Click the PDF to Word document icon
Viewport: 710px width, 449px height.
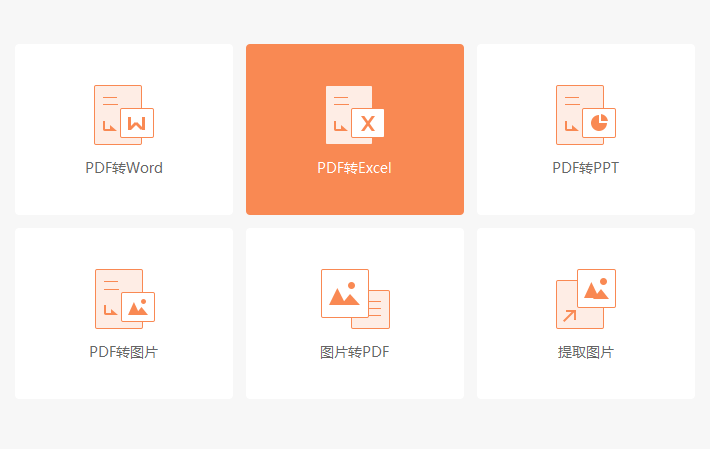click(x=124, y=115)
